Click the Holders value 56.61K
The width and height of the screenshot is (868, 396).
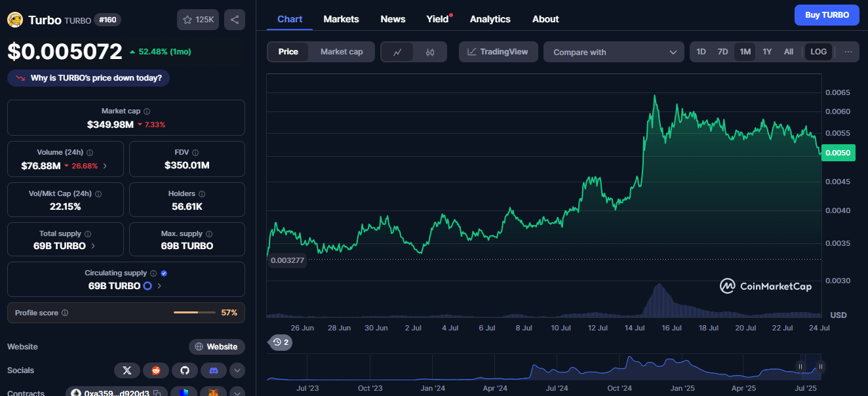pos(187,207)
